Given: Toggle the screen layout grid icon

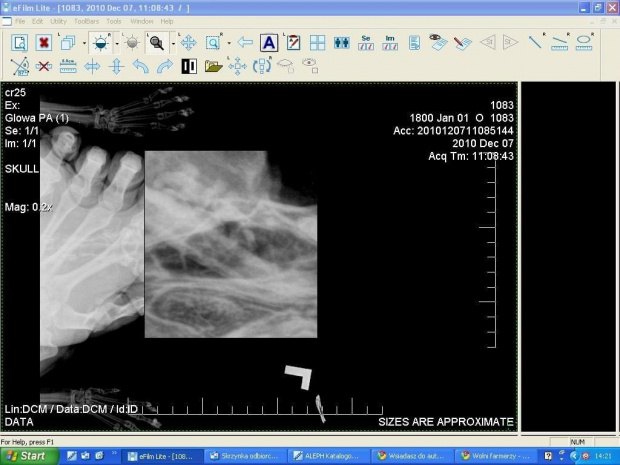Looking at the screenshot, I should point(317,43).
